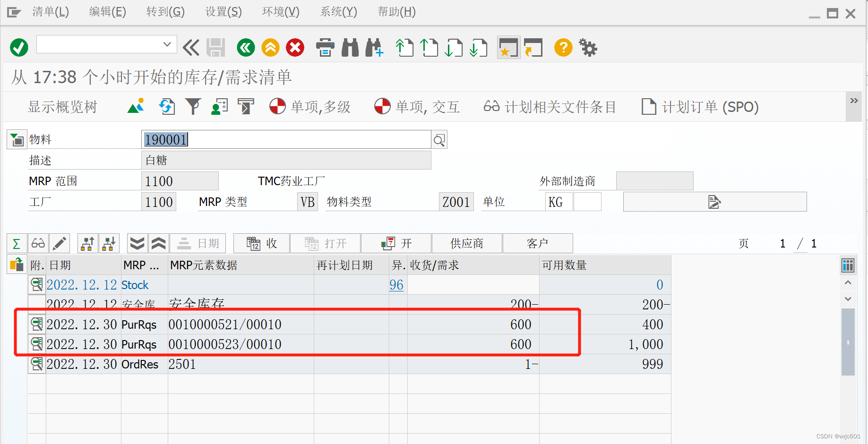Go to Last Page icon
Screen dimensions: 868x444
pyautogui.click(x=479, y=48)
